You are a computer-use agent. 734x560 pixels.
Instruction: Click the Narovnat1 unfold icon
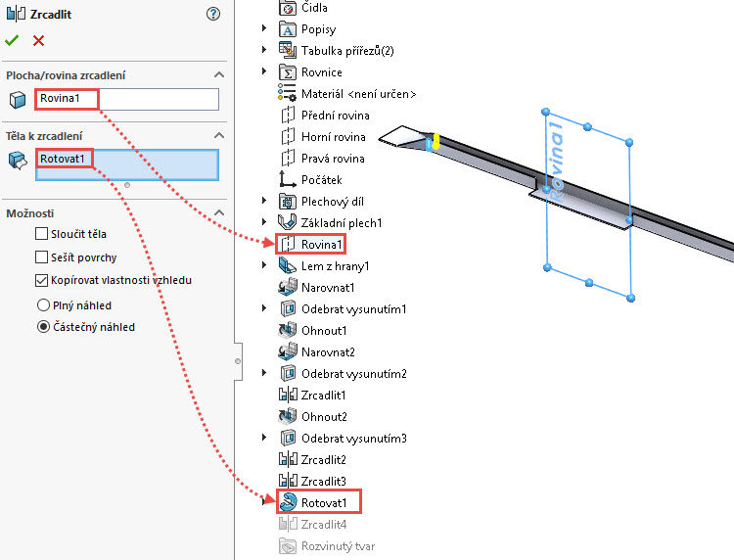pyautogui.click(x=288, y=287)
